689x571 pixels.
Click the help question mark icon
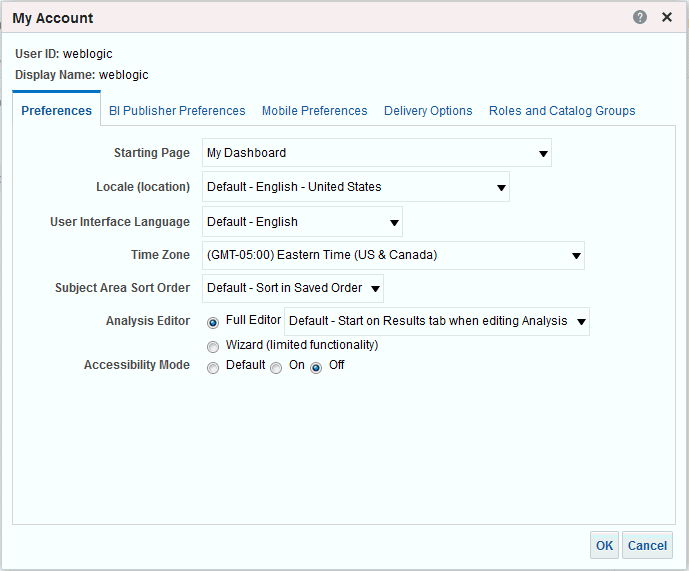click(x=640, y=18)
